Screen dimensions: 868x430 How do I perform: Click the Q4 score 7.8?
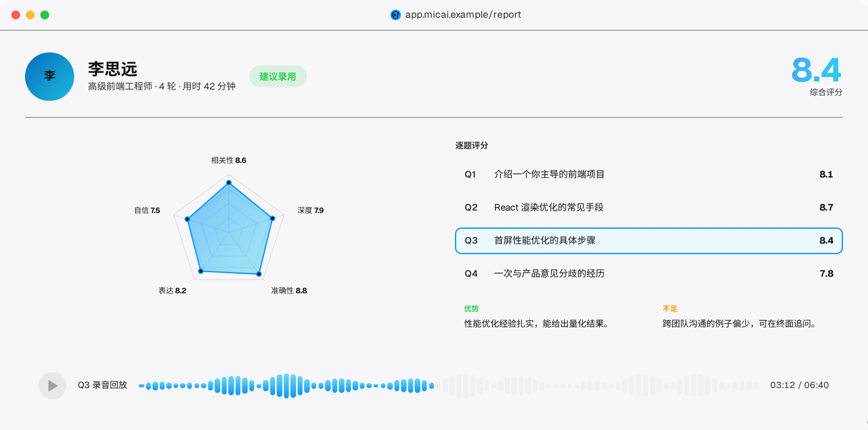[826, 273]
